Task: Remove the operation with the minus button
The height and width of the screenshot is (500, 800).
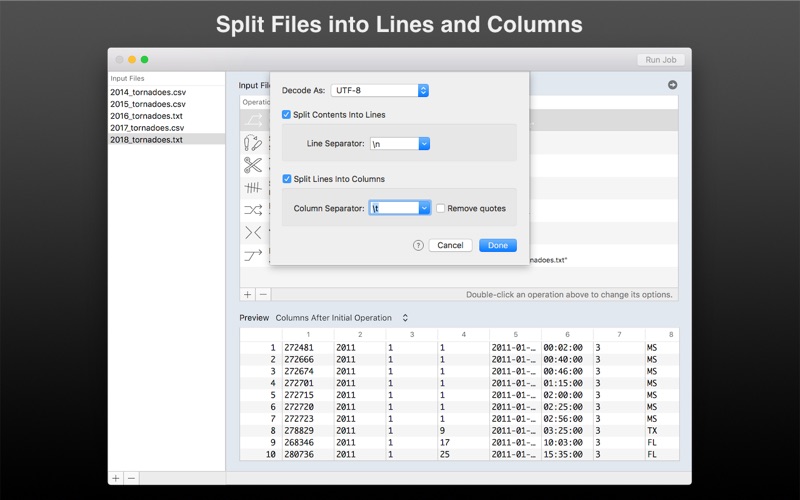Action: [x=263, y=294]
